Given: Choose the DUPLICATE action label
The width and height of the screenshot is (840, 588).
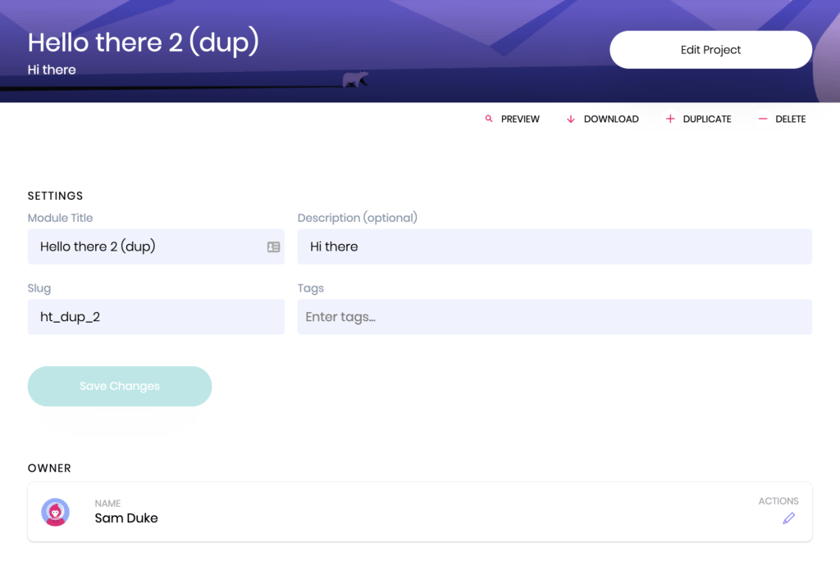Looking at the screenshot, I should (707, 119).
